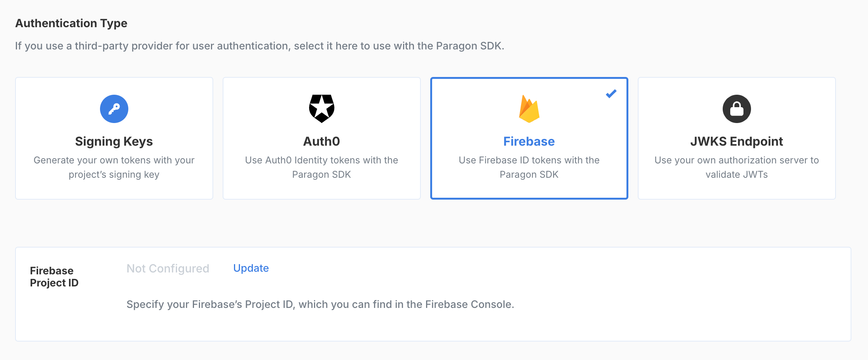Image resolution: width=868 pixels, height=360 pixels.
Task: Click "Generate your own tokens" description text
Action: [x=114, y=160]
